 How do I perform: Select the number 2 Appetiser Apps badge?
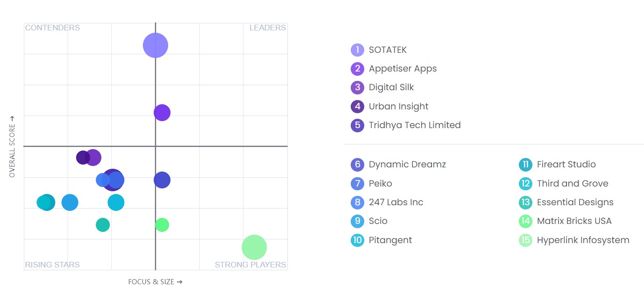point(357,69)
